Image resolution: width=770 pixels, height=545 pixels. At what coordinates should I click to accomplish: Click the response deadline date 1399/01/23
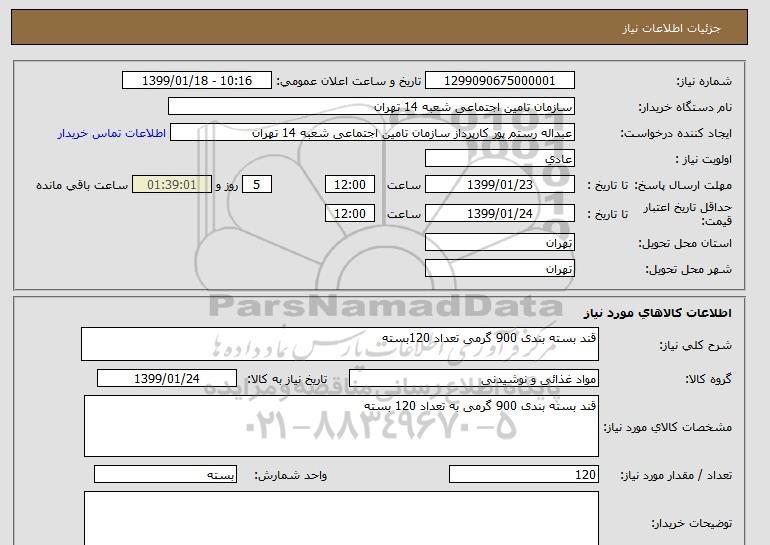[x=499, y=185]
